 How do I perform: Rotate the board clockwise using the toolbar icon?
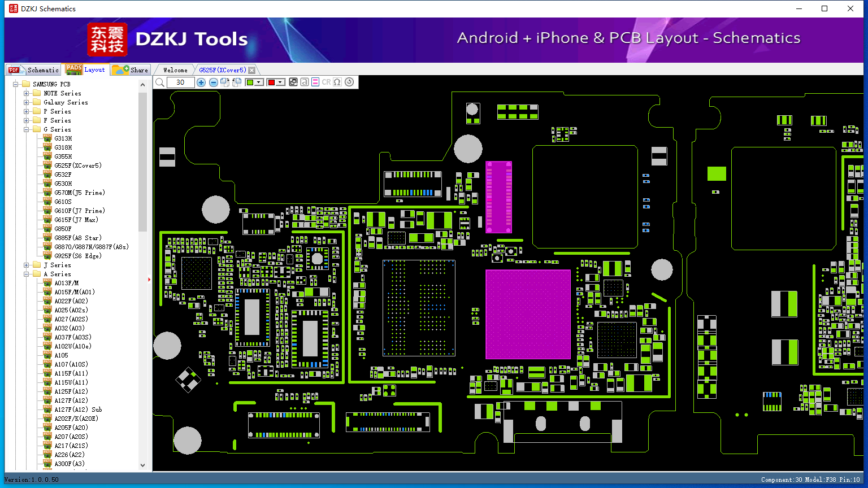click(x=225, y=82)
